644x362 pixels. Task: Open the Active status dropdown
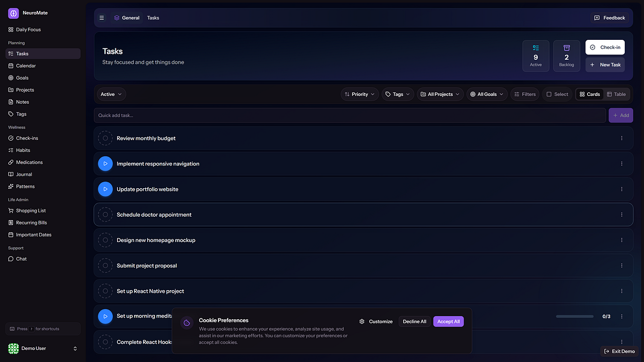coord(111,94)
